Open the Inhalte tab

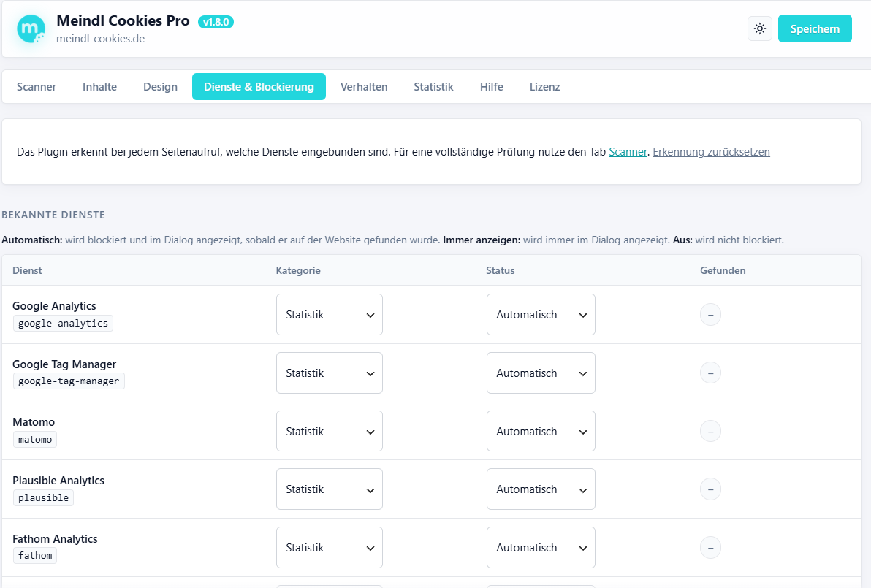(100, 87)
